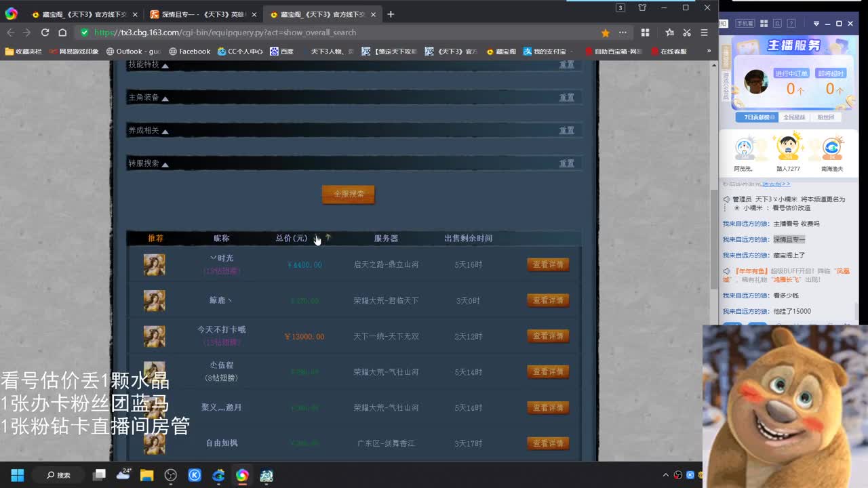Click the bookmark star icon in the address bar
The width and height of the screenshot is (868, 488).
point(604,32)
